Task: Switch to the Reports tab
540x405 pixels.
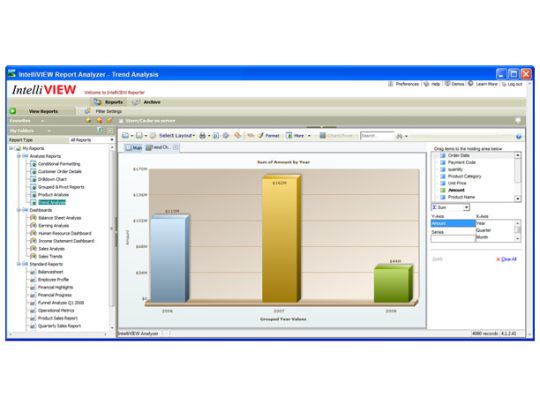Action: click(108, 102)
